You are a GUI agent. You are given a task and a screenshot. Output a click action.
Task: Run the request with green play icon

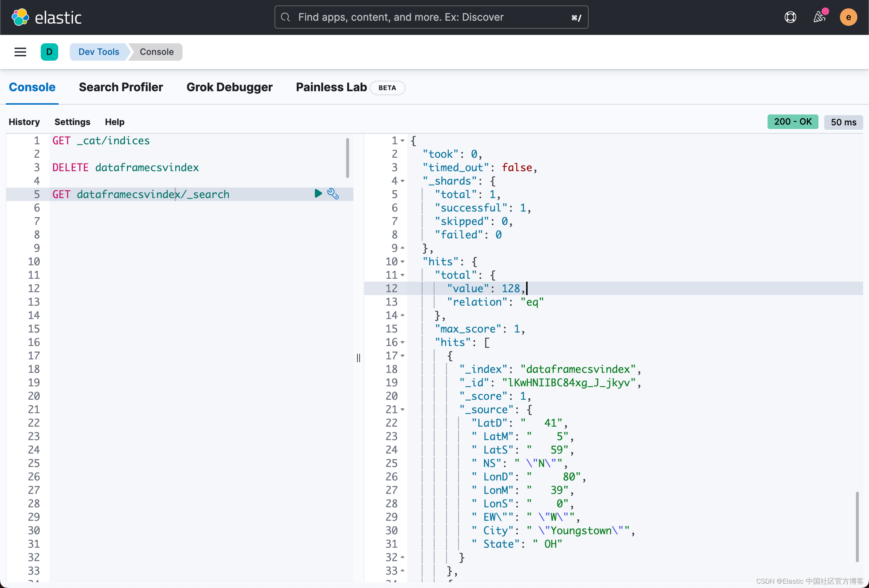tap(318, 194)
